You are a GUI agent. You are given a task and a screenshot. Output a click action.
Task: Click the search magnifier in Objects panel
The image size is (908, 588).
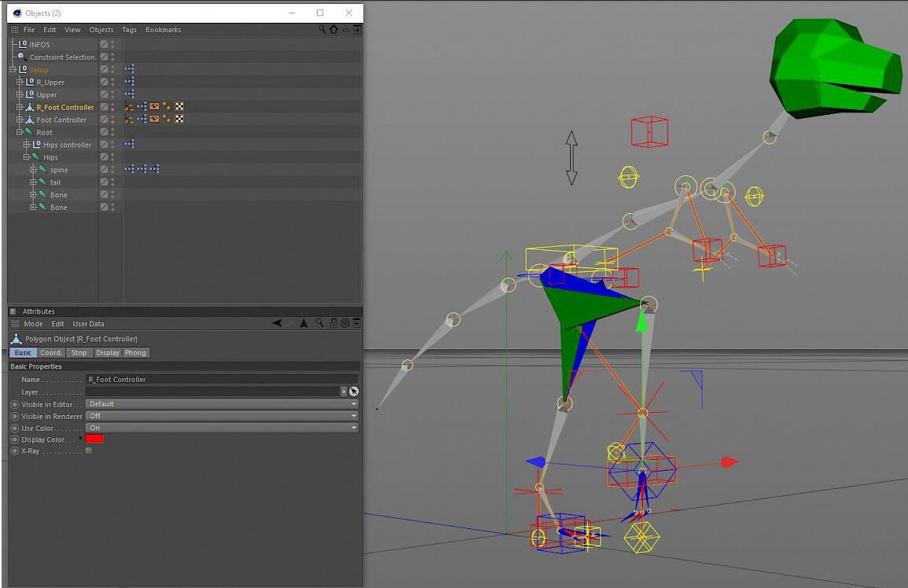(322, 30)
